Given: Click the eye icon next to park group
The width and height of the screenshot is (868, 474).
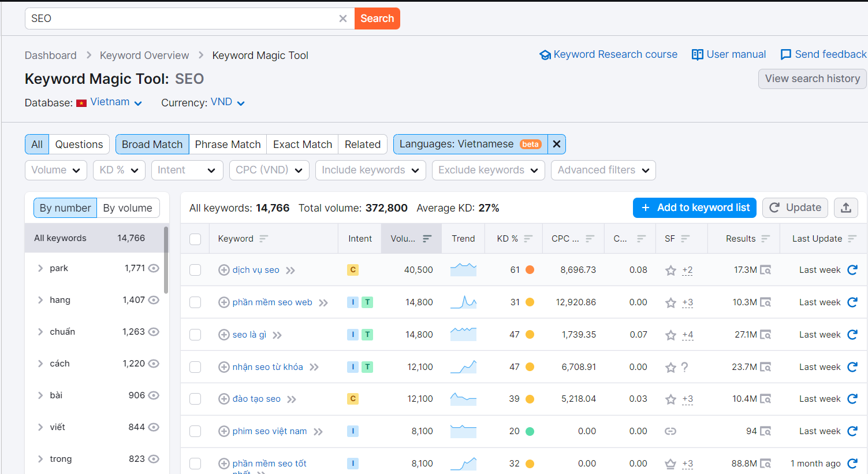Looking at the screenshot, I should click(x=153, y=268).
